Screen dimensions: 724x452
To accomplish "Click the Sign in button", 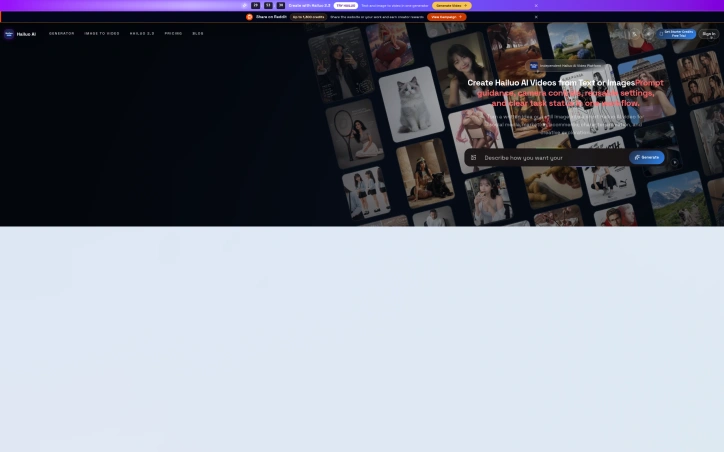I will coord(708,34).
